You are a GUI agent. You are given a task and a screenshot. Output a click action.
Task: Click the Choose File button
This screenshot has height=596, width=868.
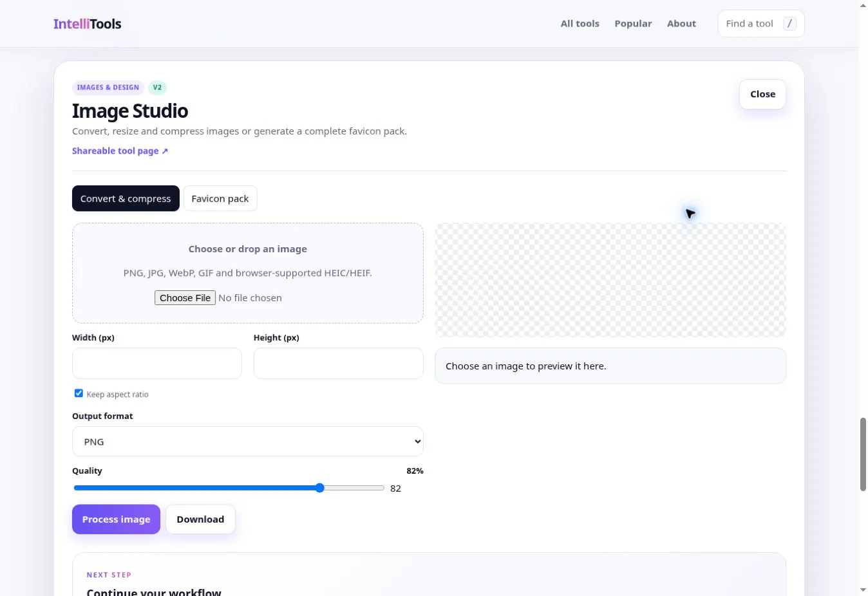pyautogui.click(x=185, y=298)
